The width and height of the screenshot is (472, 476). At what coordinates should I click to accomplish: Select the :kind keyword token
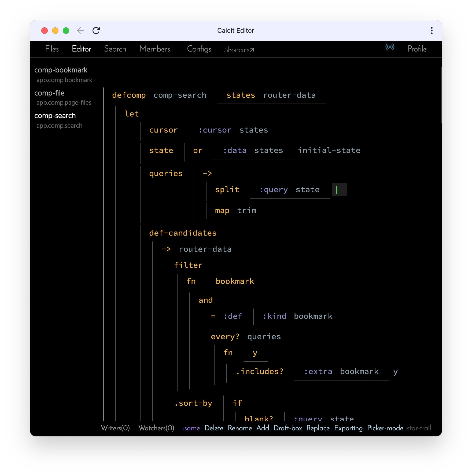274,316
